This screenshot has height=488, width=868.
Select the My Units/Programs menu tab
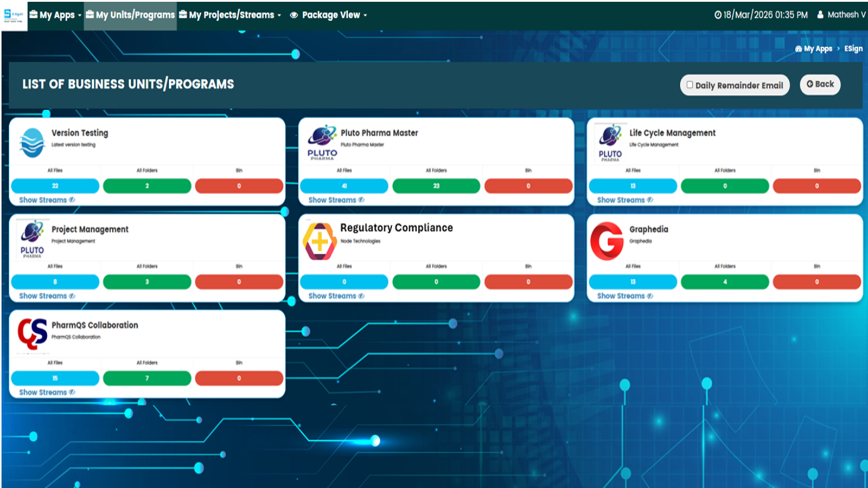(x=130, y=15)
